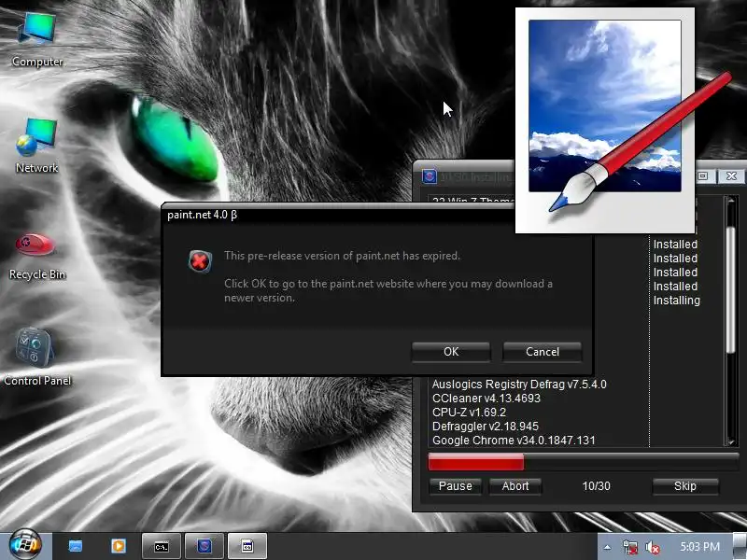Viewport: 747px width, 560px height.
Task: Select Defraggler v2.18.945 entry
Action: click(x=485, y=427)
